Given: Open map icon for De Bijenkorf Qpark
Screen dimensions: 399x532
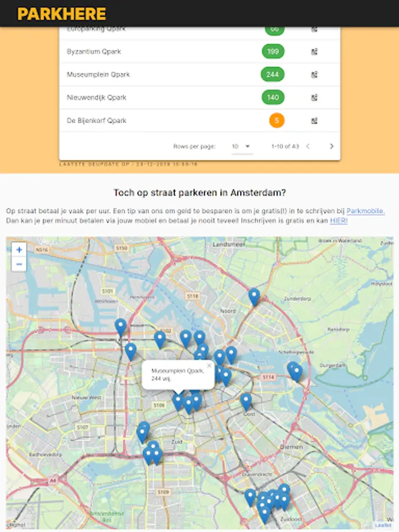Looking at the screenshot, I should [314, 121].
